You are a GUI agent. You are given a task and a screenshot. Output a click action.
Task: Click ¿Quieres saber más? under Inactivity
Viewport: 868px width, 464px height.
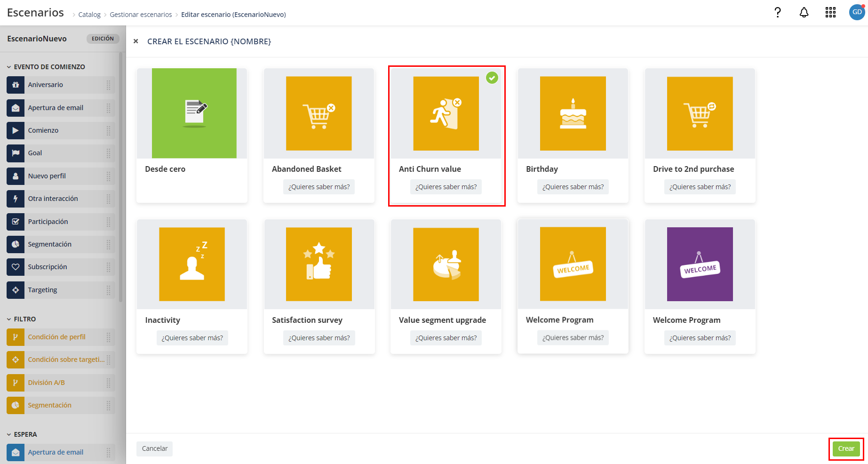click(x=192, y=338)
